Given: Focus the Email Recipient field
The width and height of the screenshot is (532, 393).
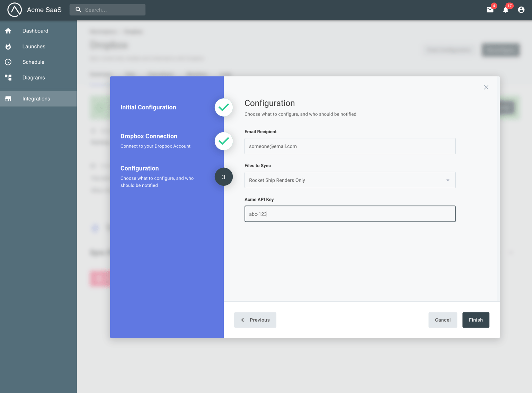Looking at the screenshot, I should pos(350,146).
